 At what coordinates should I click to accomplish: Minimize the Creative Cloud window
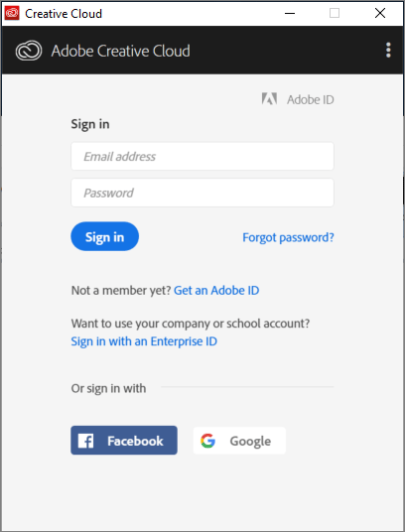290,13
